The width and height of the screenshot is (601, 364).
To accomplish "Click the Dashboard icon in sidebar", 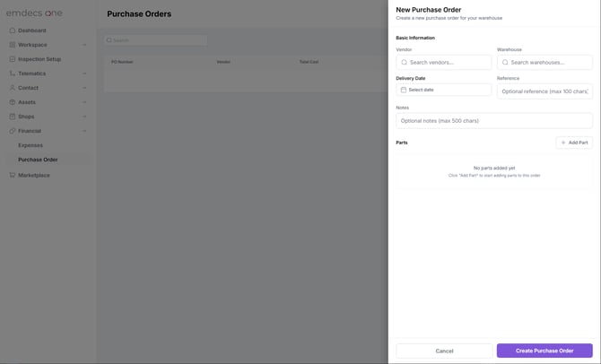I will [13, 30].
